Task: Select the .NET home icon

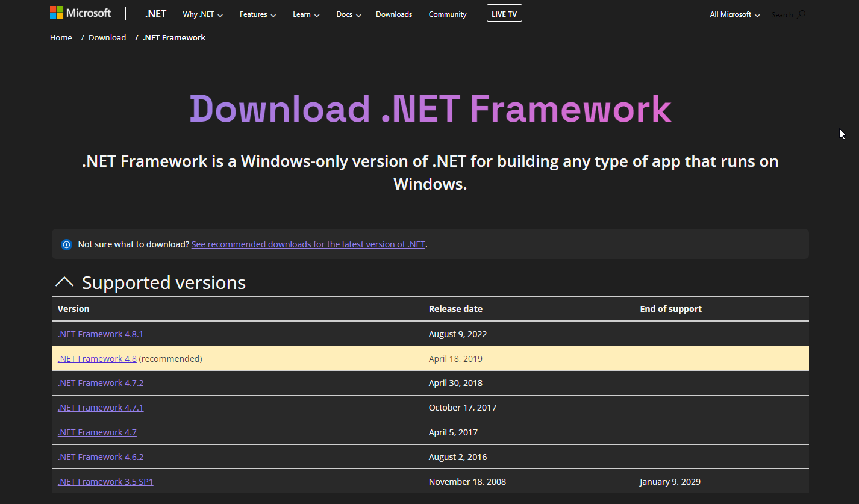Action: point(155,13)
